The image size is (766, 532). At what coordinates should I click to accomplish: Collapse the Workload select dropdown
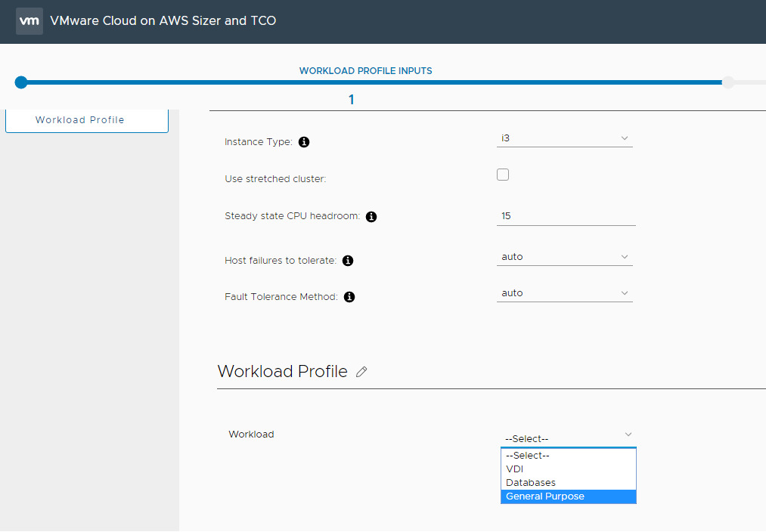coord(567,438)
